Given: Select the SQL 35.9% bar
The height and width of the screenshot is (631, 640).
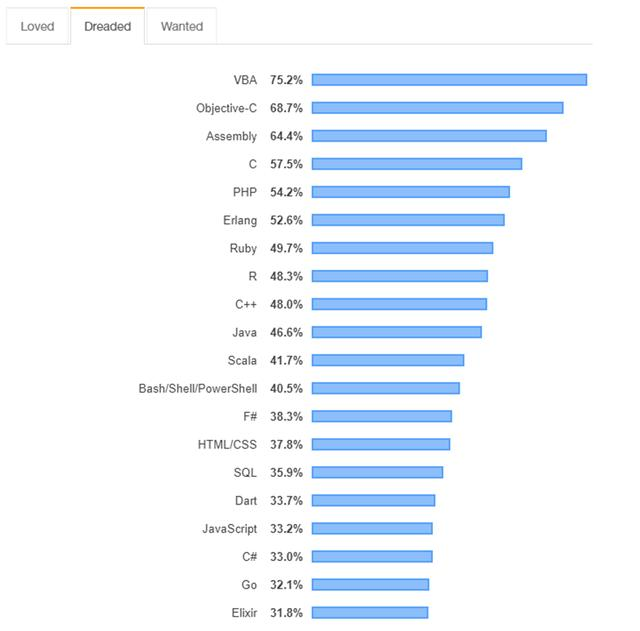Looking at the screenshot, I should (x=377, y=472).
